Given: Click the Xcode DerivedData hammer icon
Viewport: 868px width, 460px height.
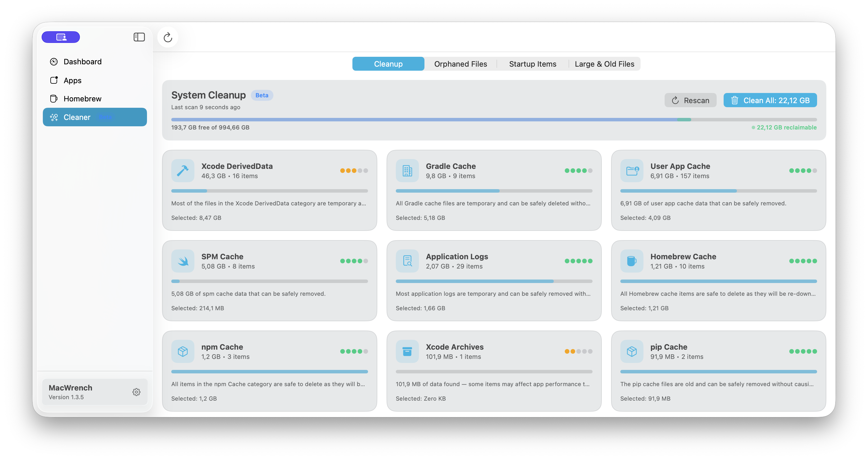Looking at the screenshot, I should 183,171.
